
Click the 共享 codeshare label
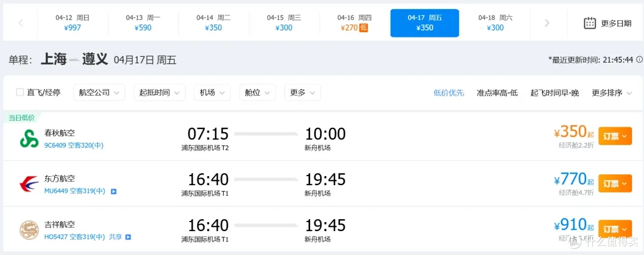pyautogui.click(x=116, y=237)
